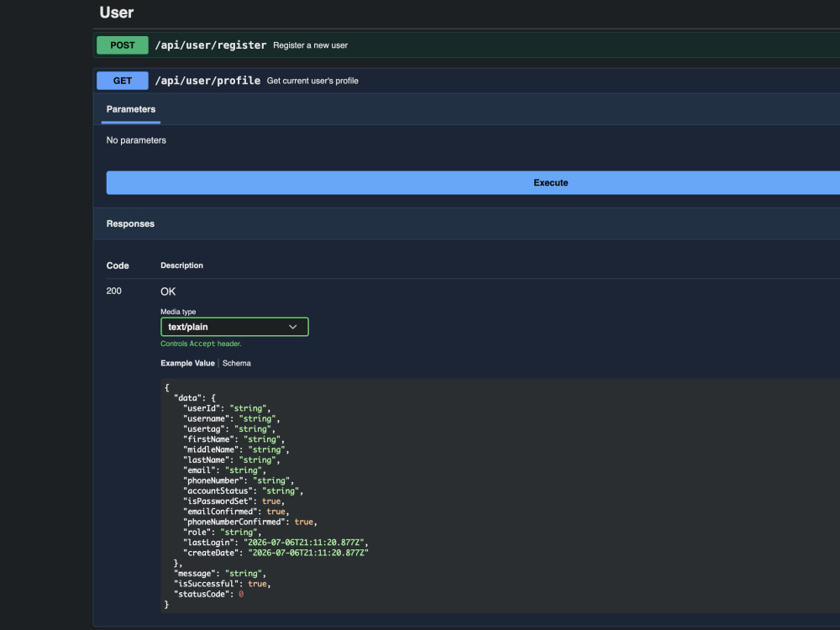Click the "accountStatus" line in example JSON
The image size is (840, 630).
point(244,491)
